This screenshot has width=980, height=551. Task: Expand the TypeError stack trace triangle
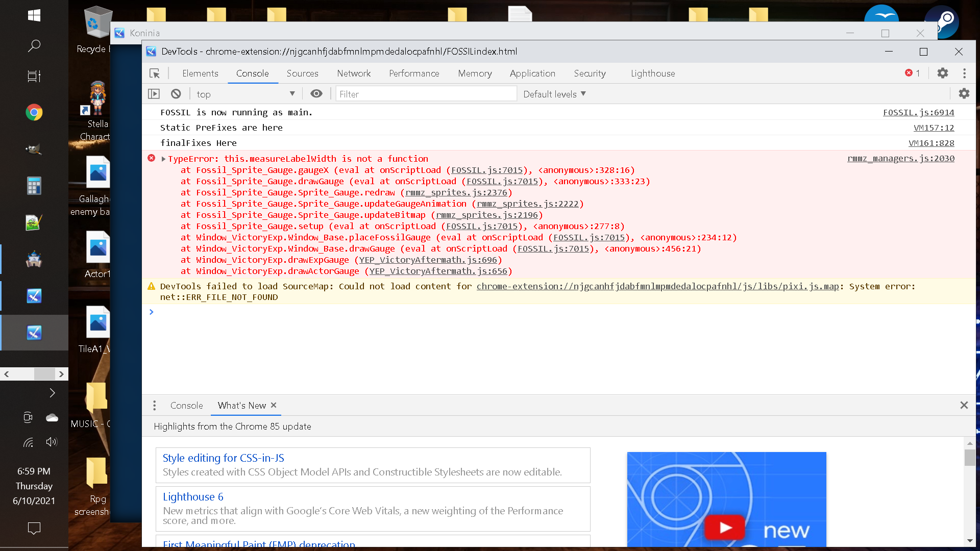163,159
